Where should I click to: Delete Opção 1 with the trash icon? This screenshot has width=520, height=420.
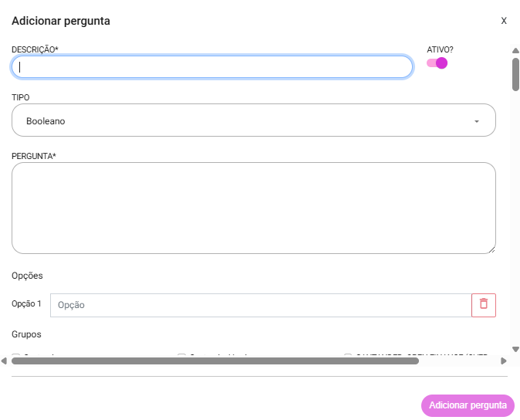pyautogui.click(x=484, y=305)
